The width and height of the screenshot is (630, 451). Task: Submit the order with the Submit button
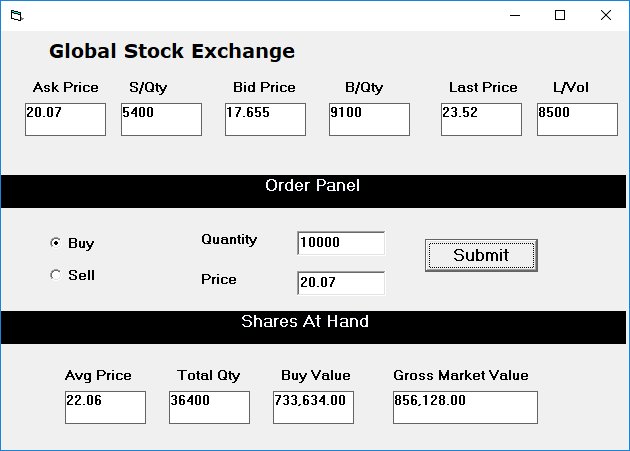click(x=481, y=255)
